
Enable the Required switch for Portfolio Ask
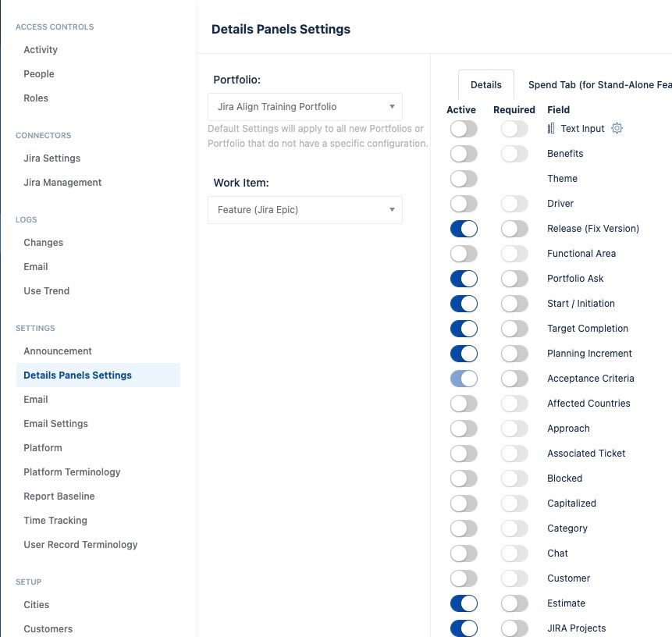(514, 279)
